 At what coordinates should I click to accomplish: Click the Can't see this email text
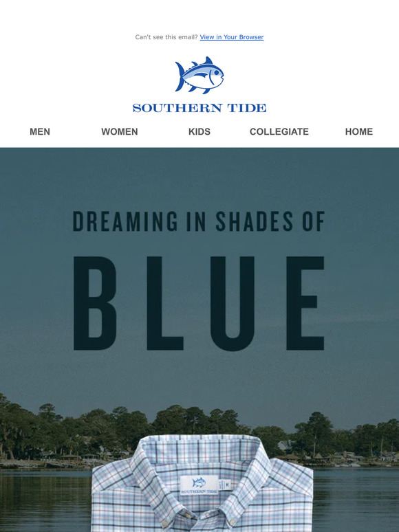tap(166, 37)
